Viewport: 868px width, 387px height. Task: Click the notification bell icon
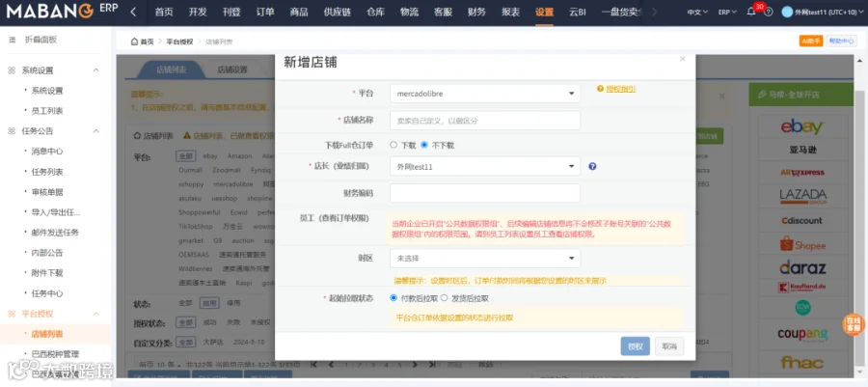click(x=751, y=12)
